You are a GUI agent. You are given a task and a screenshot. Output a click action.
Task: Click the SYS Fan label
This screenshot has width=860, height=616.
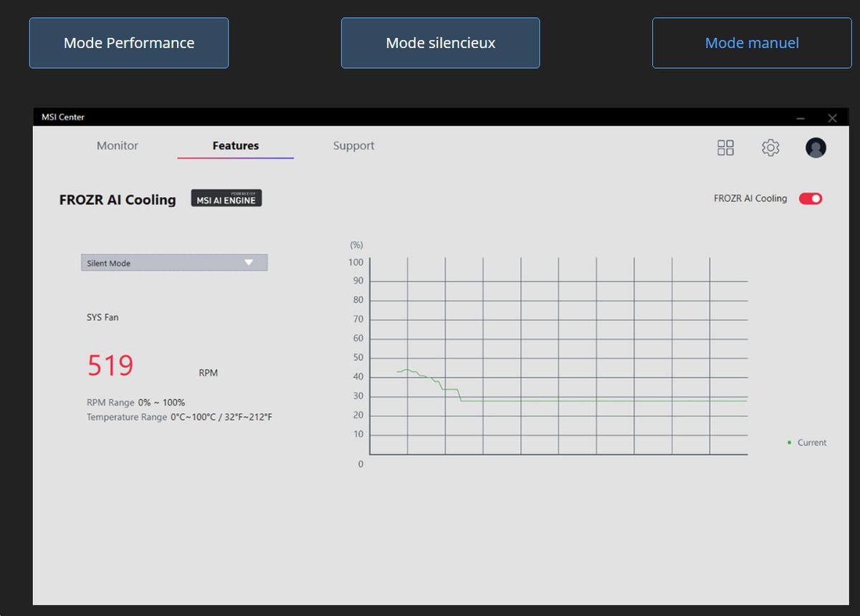coord(102,317)
